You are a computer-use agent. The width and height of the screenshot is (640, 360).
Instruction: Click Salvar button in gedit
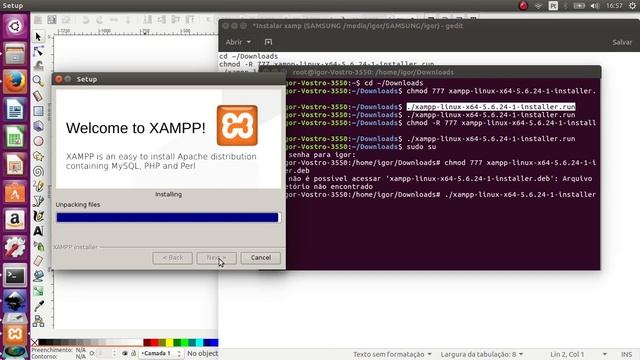coord(622,42)
